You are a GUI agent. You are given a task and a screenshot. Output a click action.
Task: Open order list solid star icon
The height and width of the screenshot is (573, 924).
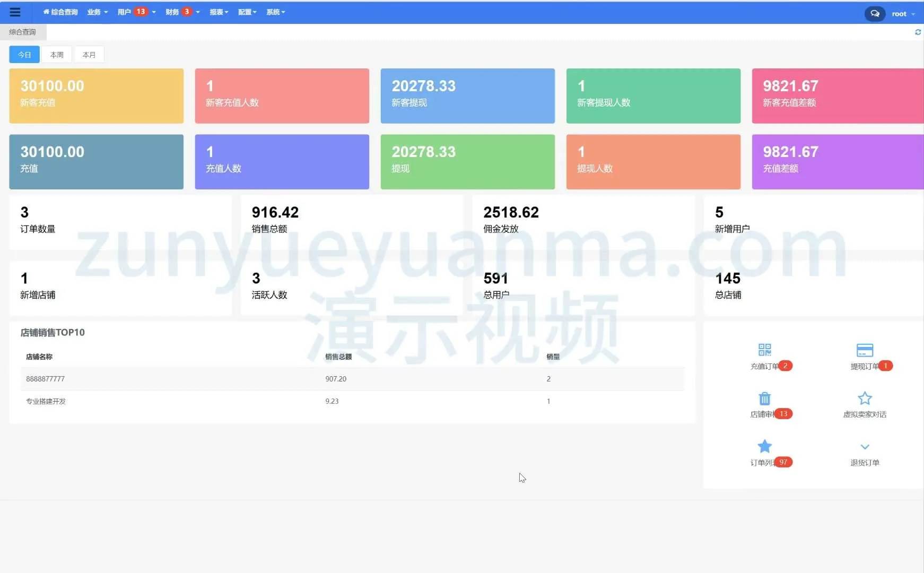click(764, 446)
